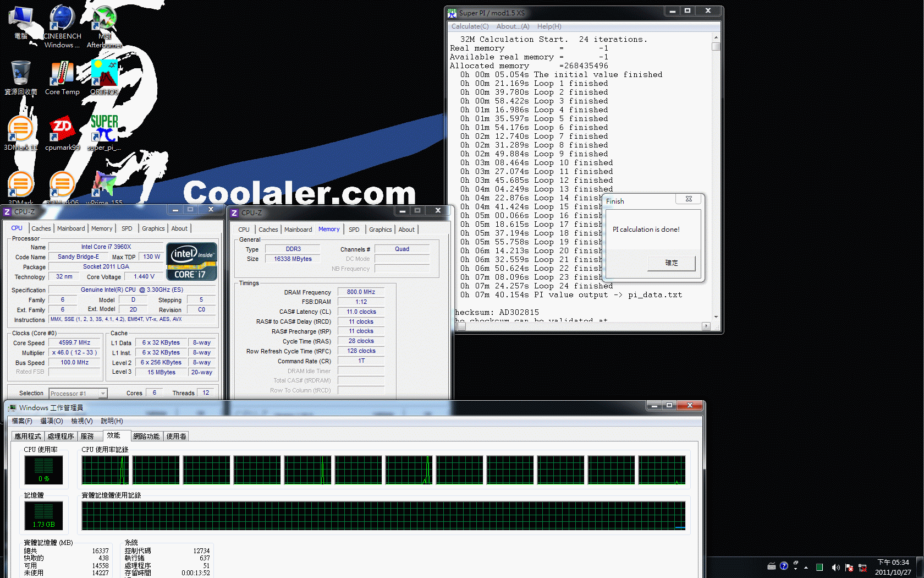Click the Name field Intel Core i7 3960X

pos(106,247)
